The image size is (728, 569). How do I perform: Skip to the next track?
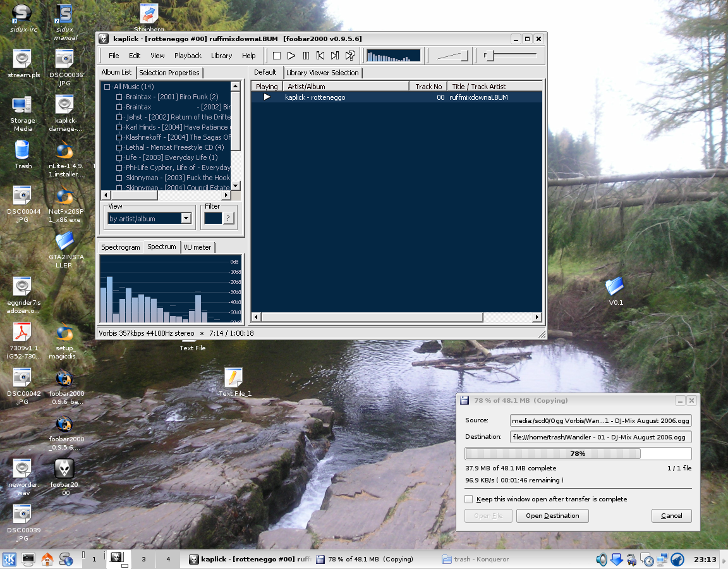tap(334, 56)
